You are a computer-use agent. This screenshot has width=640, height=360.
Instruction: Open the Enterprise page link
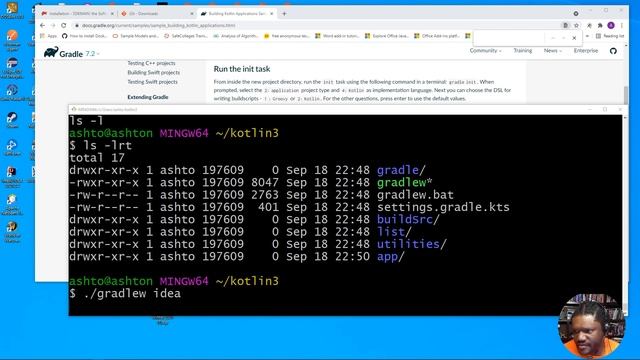coord(586,51)
